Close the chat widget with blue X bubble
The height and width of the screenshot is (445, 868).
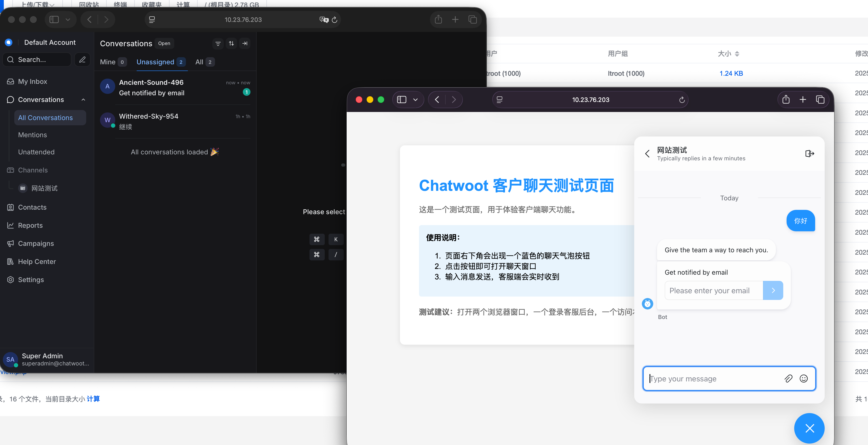pyautogui.click(x=809, y=428)
